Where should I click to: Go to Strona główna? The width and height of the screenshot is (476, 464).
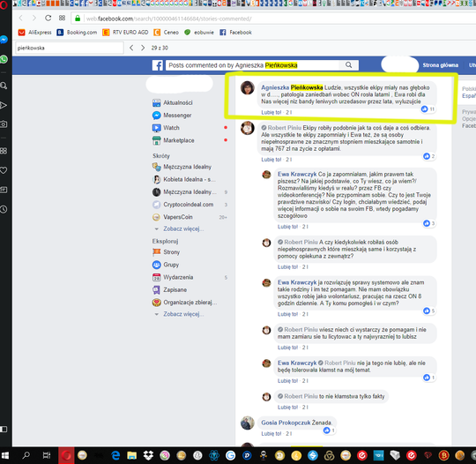click(x=440, y=65)
